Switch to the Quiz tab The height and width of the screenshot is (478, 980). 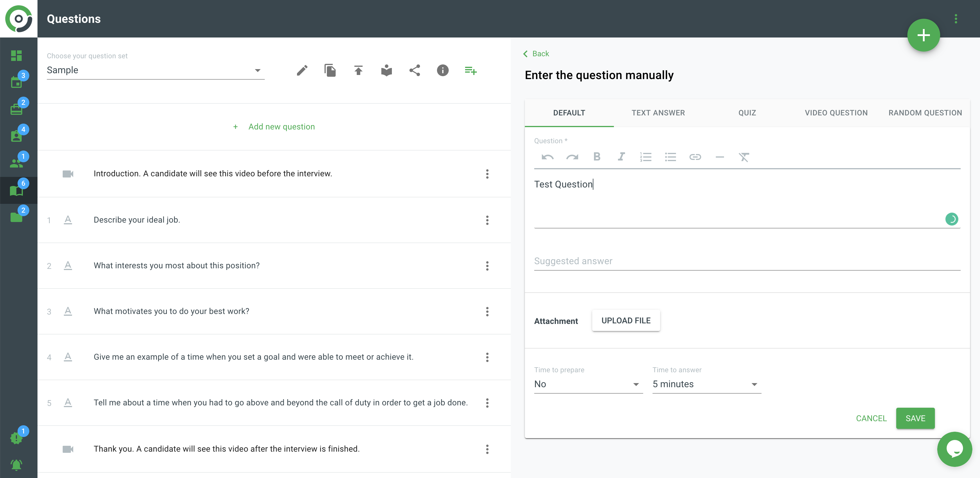[x=747, y=113]
